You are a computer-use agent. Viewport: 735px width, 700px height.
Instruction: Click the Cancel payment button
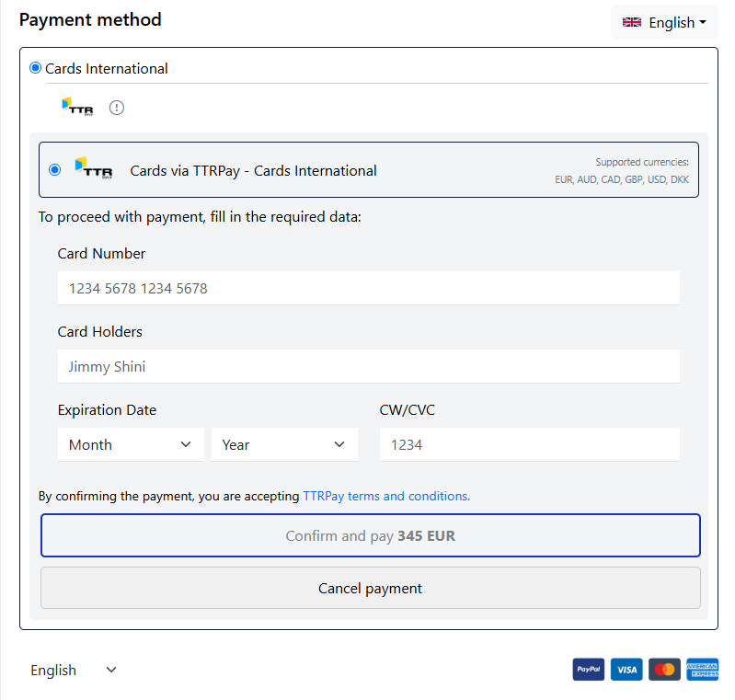tap(371, 588)
